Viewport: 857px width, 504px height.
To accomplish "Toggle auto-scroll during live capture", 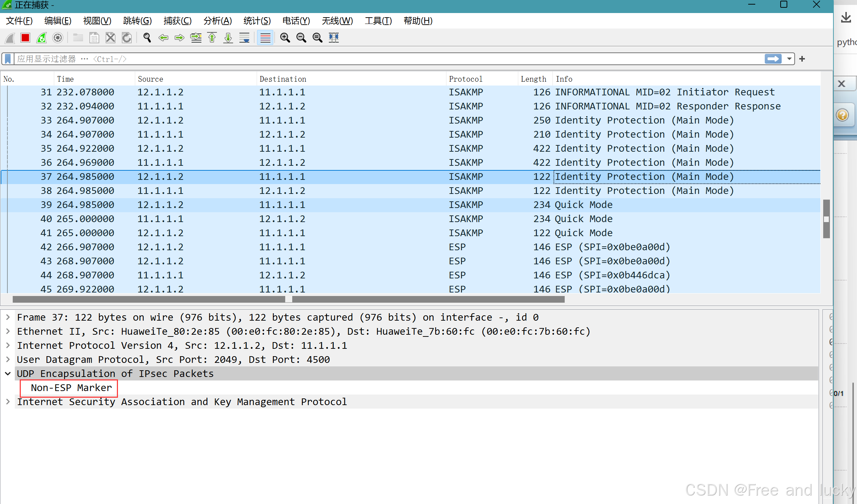I will pos(244,38).
